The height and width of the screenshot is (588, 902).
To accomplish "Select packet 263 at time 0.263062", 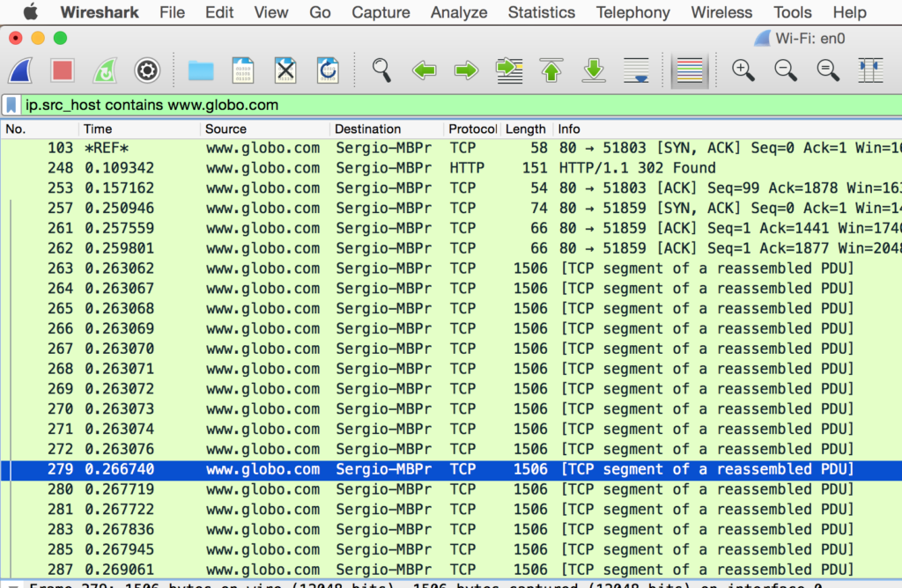I will tap(451, 269).
